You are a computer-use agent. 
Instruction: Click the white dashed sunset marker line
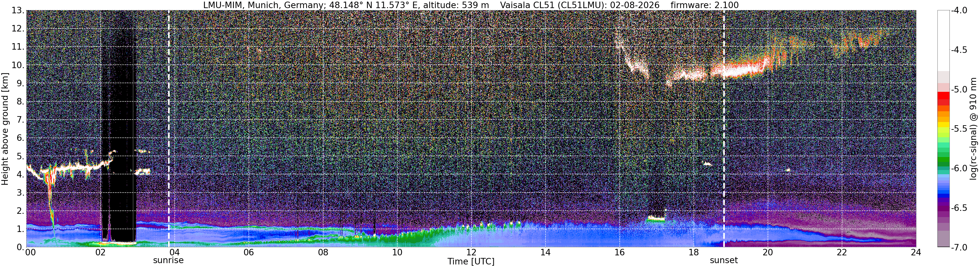click(x=724, y=129)
